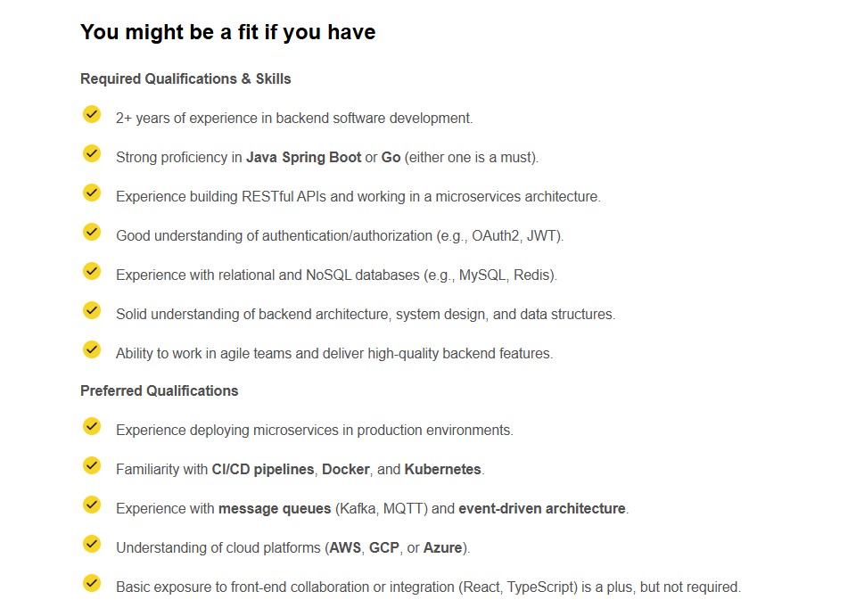The width and height of the screenshot is (856, 616).
Task: Select the checkmark beside front-end collaboration item
Action: [x=92, y=584]
